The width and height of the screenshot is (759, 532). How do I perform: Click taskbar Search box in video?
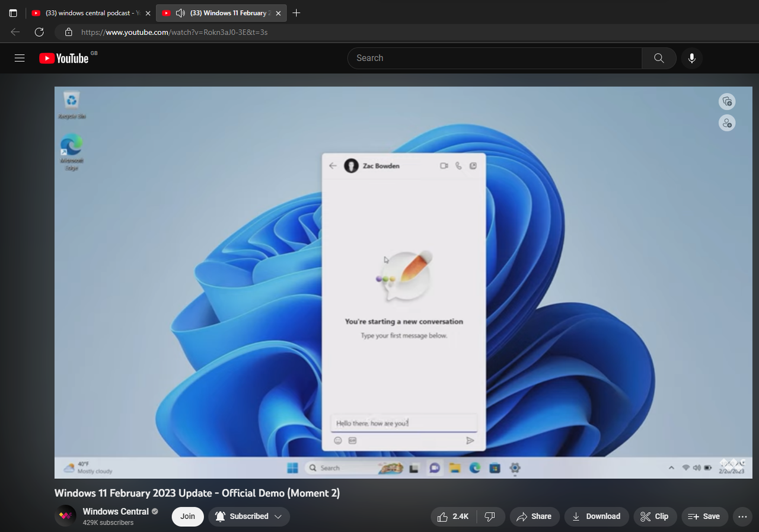[353, 468]
